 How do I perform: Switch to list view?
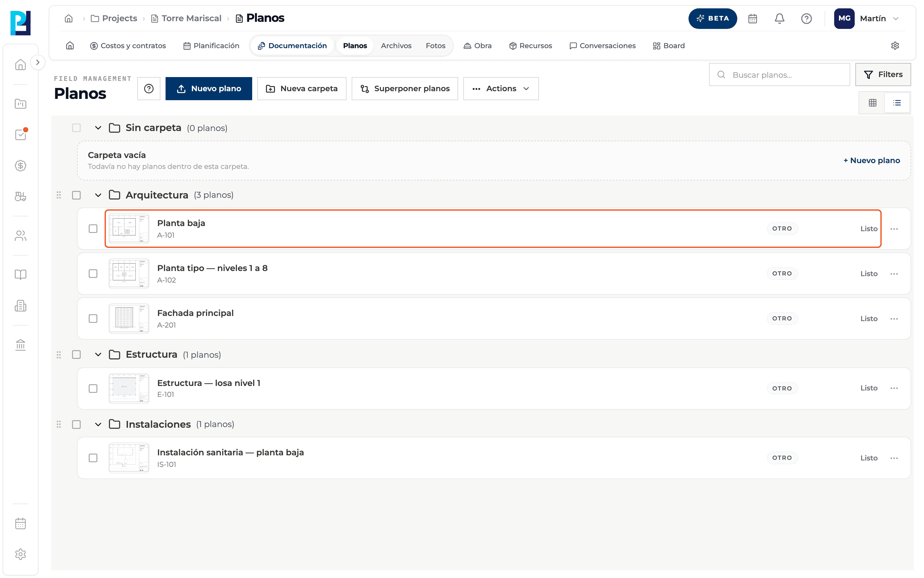coord(897,102)
